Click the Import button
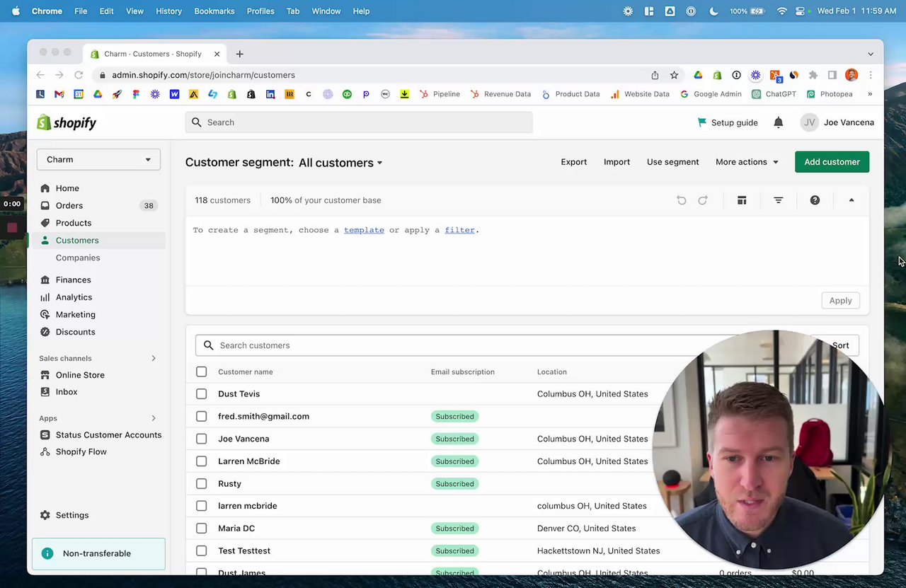Screen dimensions: 906x588 tap(617, 162)
